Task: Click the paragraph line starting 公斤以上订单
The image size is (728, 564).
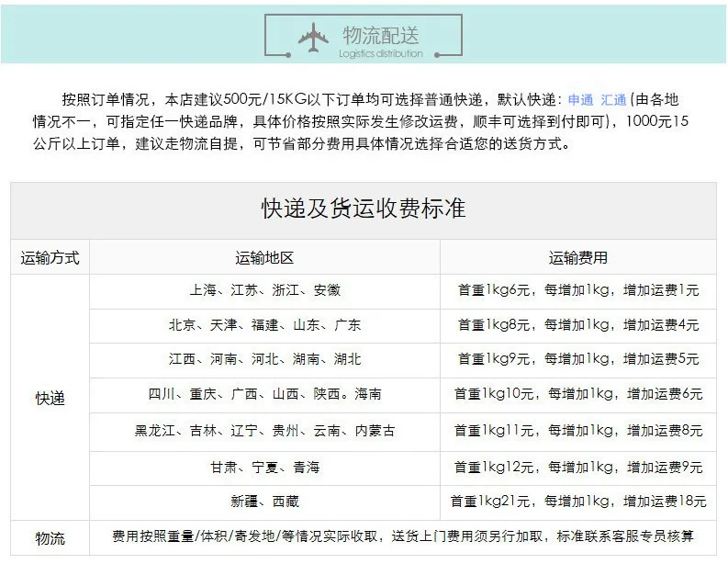Action: (x=301, y=144)
